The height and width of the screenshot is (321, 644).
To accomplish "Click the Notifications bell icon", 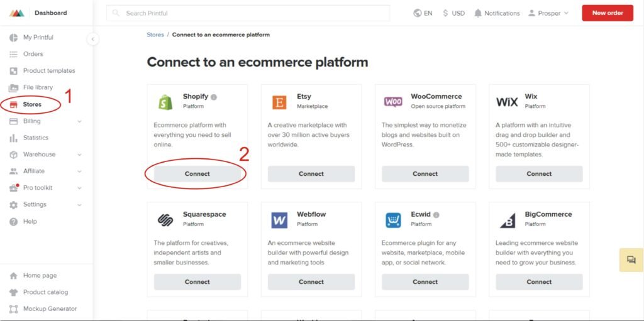I will [x=478, y=13].
